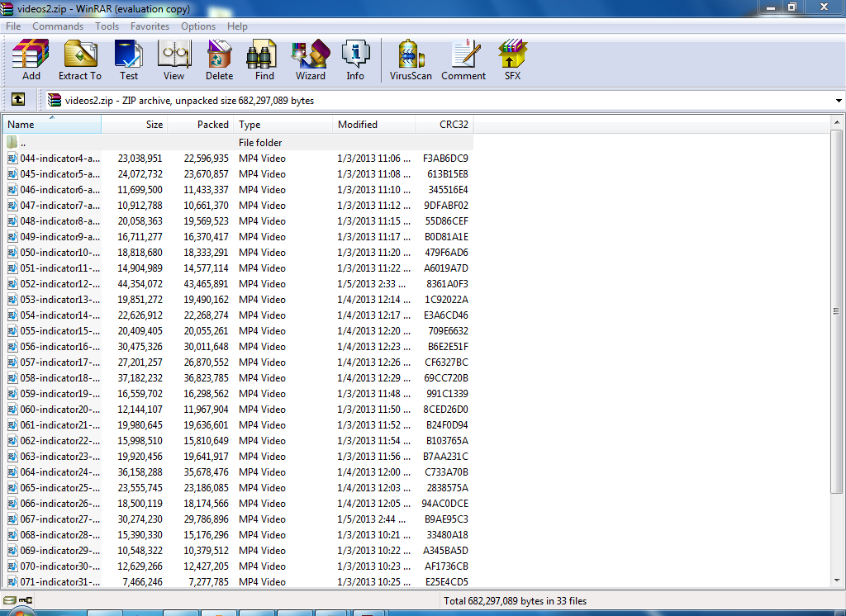Image resolution: width=846 pixels, height=616 pixels.
Task: Expand the archive path dropdown arrow
Action: pyautogui.click(x=838, y=101)
